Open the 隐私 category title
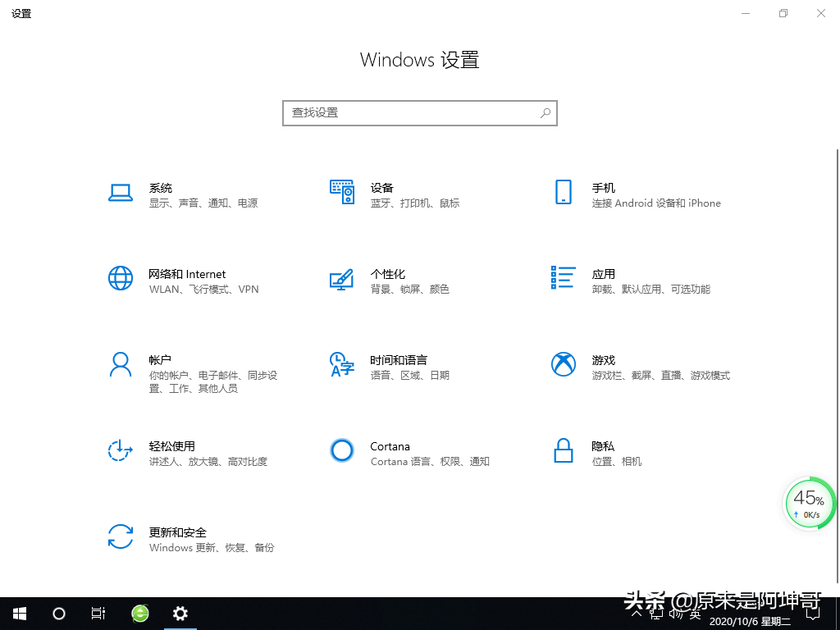The height and width of the screenshot is (630, 840). pyautogui.click(x=603, y=446)
